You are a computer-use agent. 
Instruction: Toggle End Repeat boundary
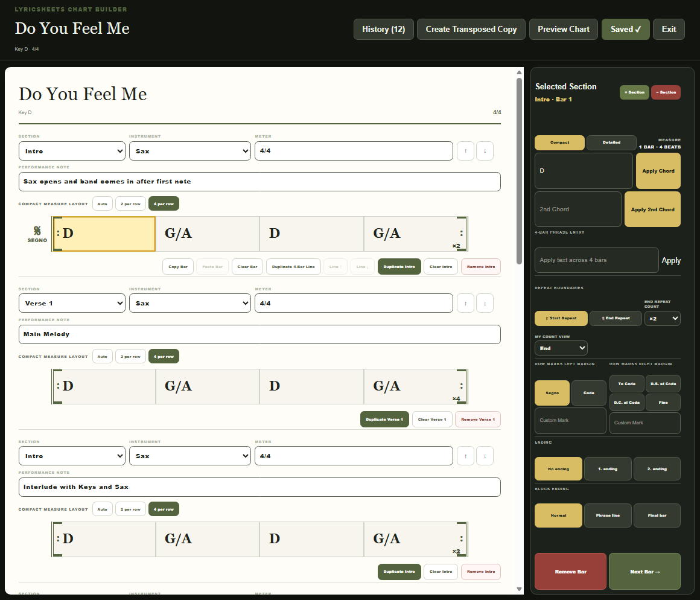[x=616, y=318]
